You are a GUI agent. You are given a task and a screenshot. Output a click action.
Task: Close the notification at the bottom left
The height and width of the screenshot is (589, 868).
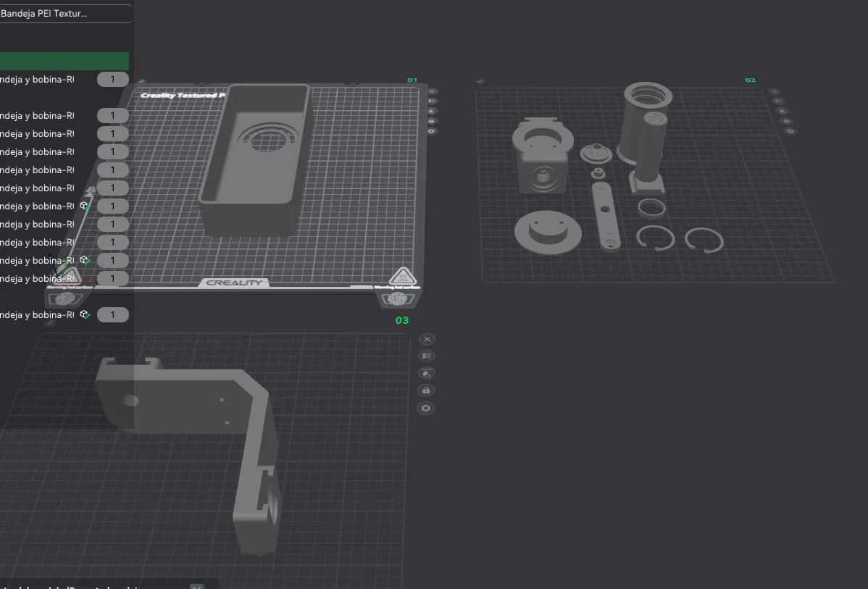196,586
